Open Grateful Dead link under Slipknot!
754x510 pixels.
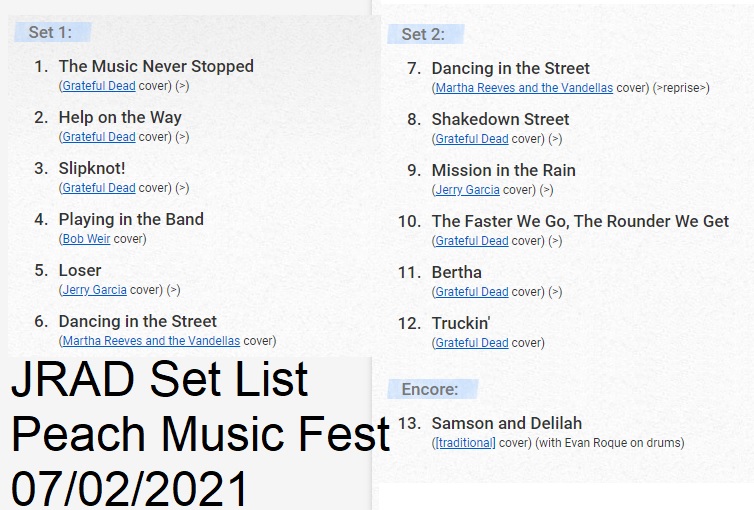click(x=99, y=188)
